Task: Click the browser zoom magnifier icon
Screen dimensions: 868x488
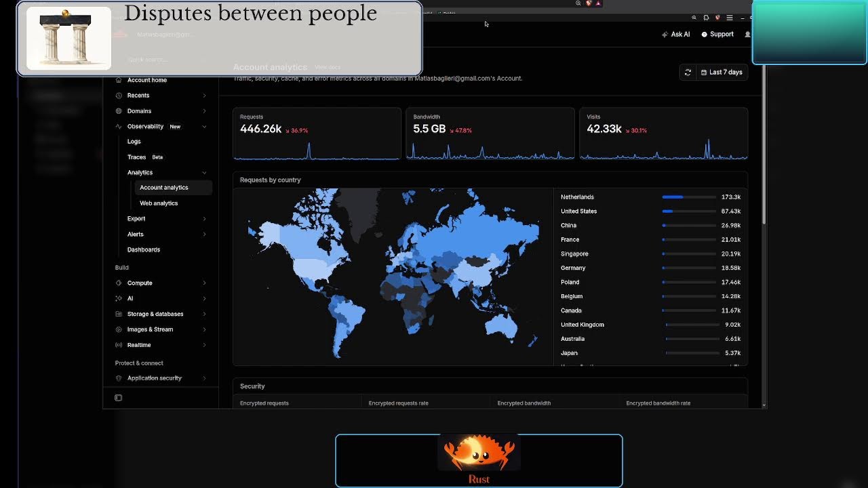Action: pyautogui.click(x=694, y=18)
